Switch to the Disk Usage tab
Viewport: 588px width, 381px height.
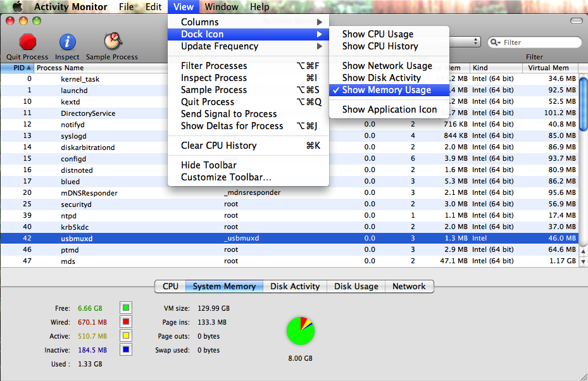click(x=356, y=286)
